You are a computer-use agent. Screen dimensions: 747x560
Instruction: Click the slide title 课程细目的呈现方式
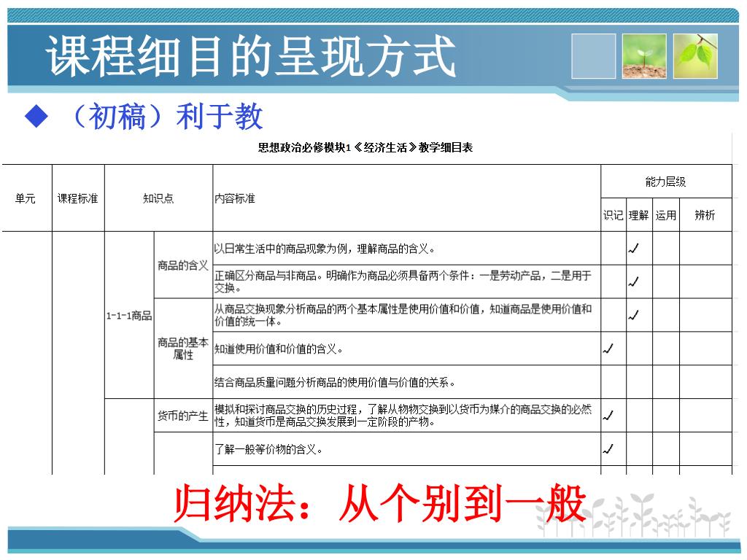[x=251, y=56]
